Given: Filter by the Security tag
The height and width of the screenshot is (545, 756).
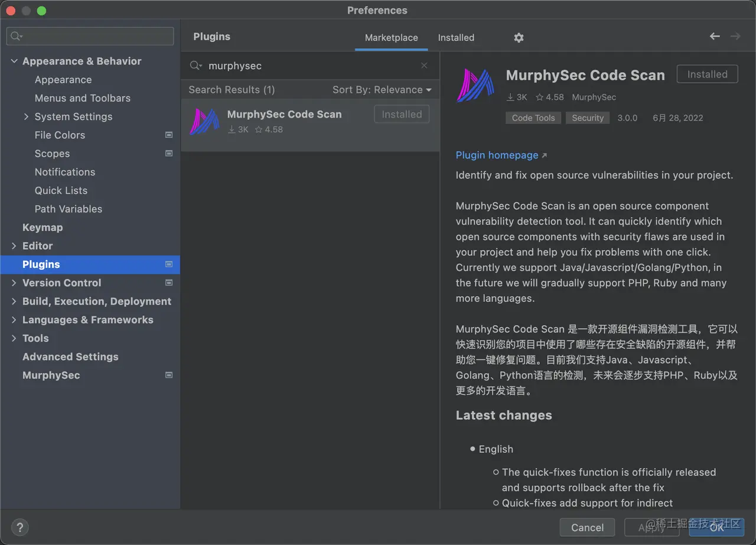Looking at the screenshot, I should (x=588, y=118).
